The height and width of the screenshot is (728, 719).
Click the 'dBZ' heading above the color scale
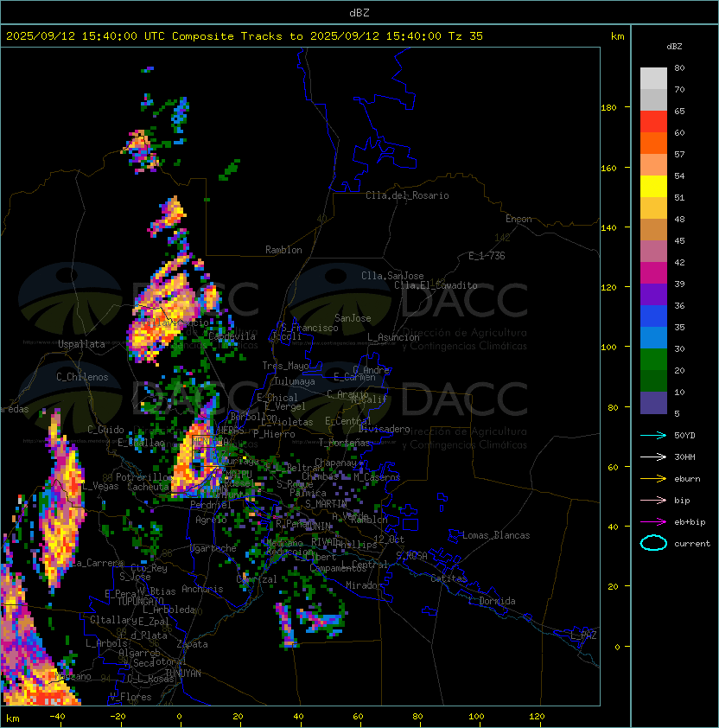tap(674, 47)
